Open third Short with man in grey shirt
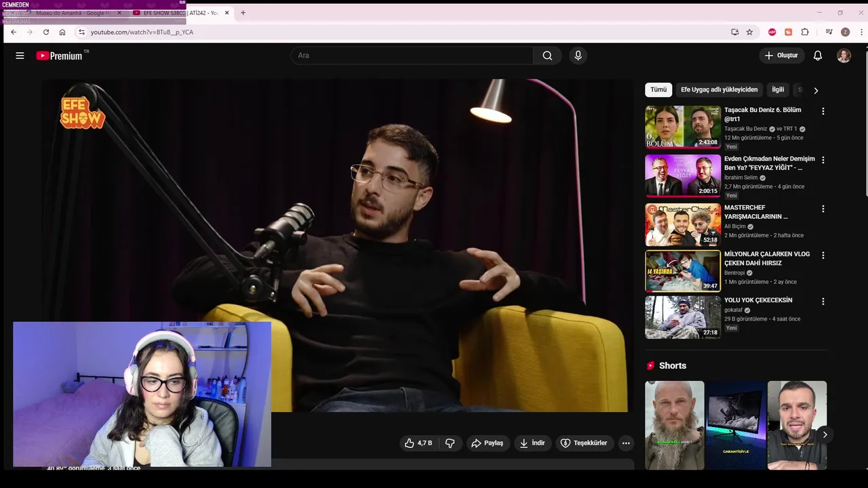The image size is (868, 488). pos(797,425)
